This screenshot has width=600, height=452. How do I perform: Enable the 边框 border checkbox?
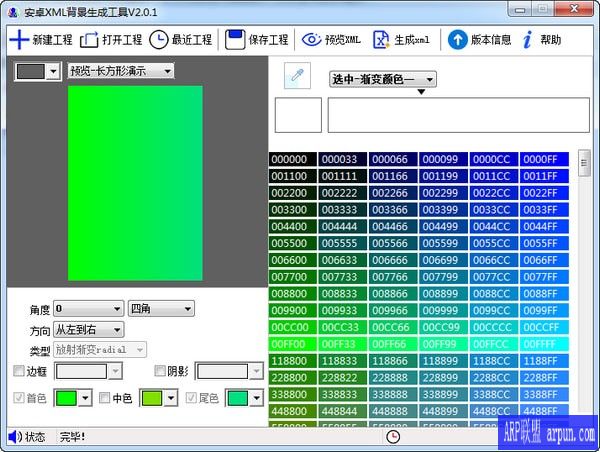(19, 371)
